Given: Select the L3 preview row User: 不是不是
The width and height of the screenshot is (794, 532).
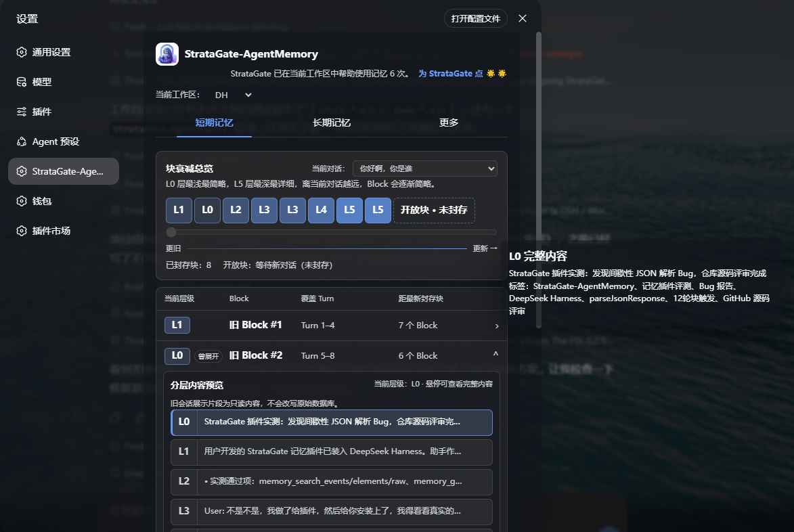Looking at the screenshot, I should [332, 512].
